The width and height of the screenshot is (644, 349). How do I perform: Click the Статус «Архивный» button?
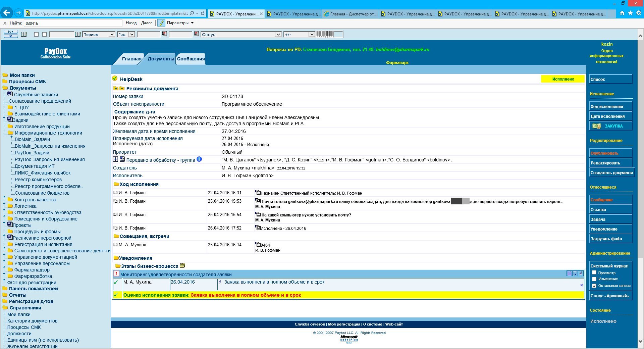610,296
